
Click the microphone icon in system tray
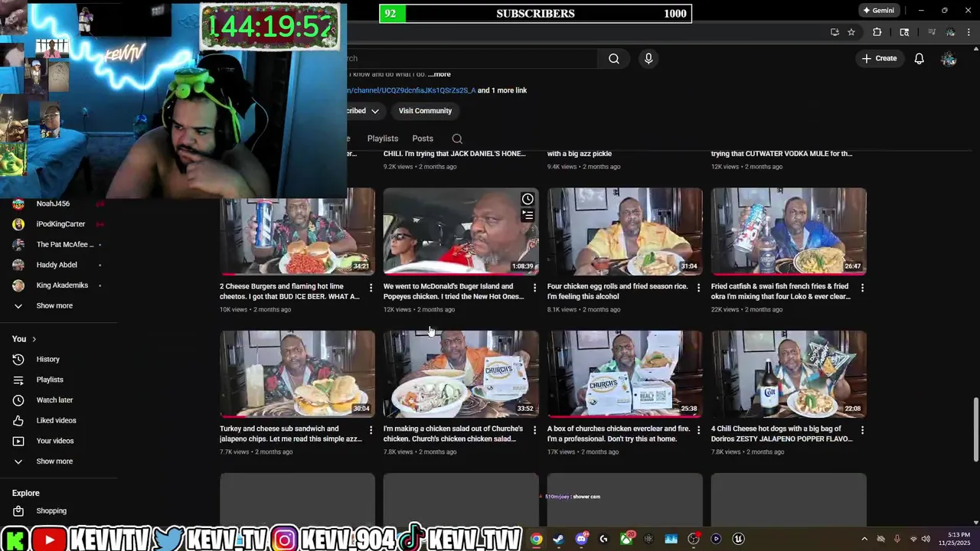click(x=897, y=539)
